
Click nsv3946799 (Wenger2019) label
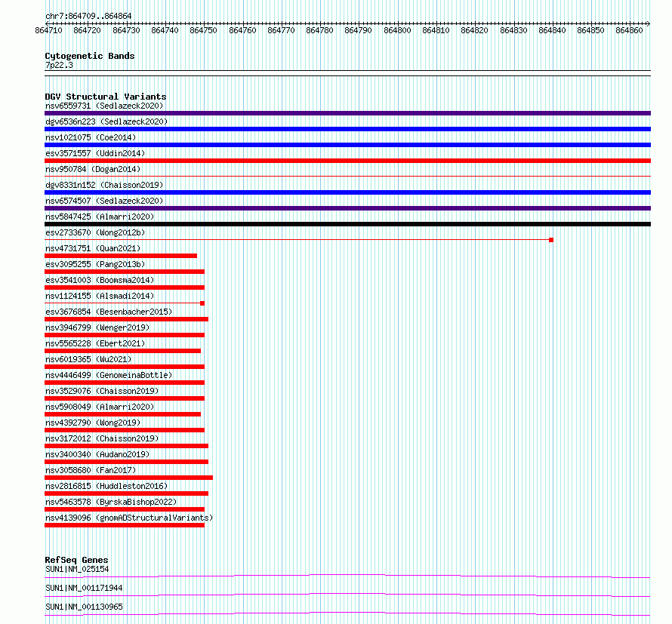[97, 327]
